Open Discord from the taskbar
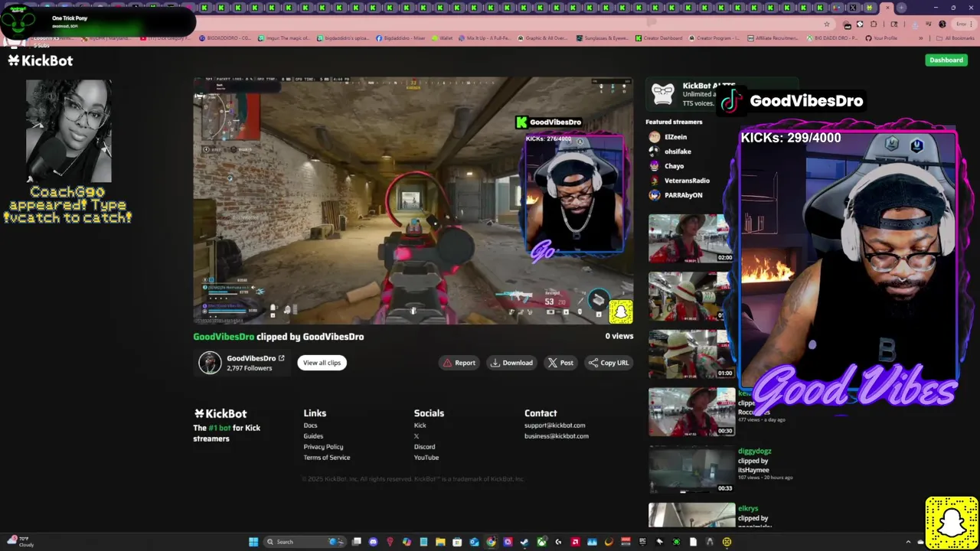Viewport: 980px width, 551px height. (373, 542)
